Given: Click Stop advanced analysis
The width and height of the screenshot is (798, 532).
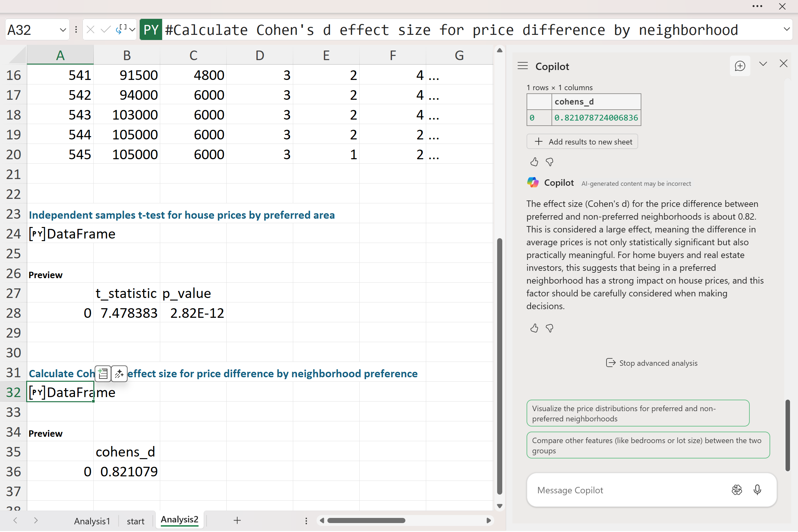Looking at the screenshot, I should (652, 363).
